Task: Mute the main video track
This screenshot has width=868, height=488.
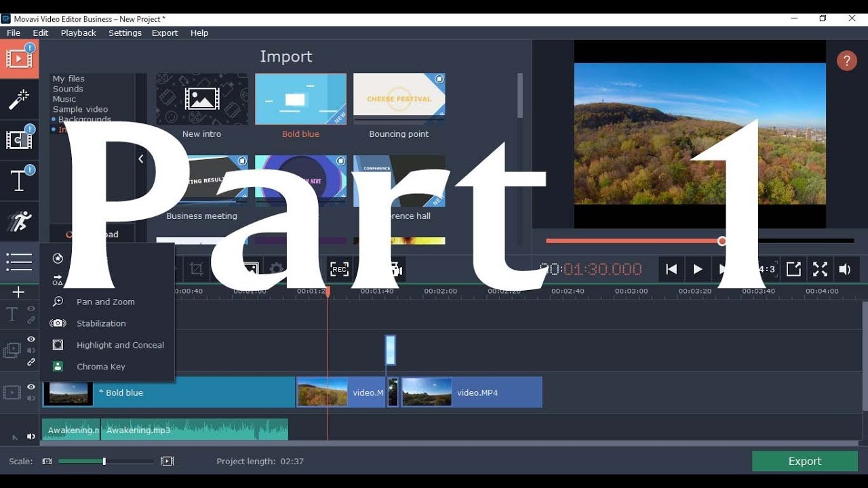Action: tap(31, 399)
